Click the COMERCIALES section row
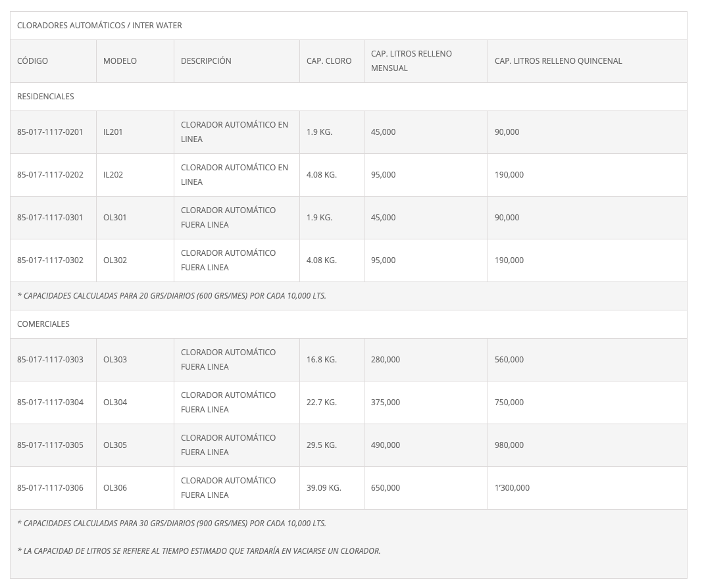The height and width of the screenshot is (588, 702). click(x=349, y=324)
